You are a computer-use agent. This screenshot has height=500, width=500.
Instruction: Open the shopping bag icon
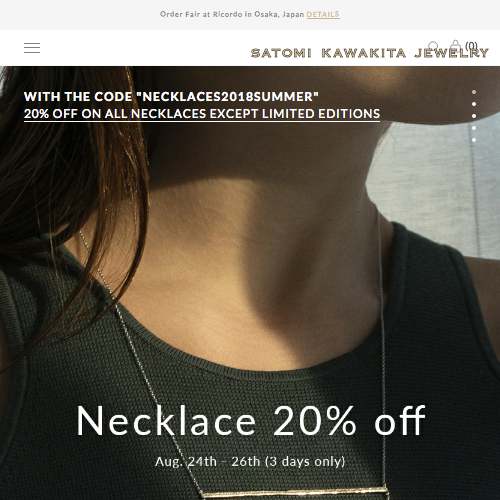pyautogui.click(x=455, y=45)
